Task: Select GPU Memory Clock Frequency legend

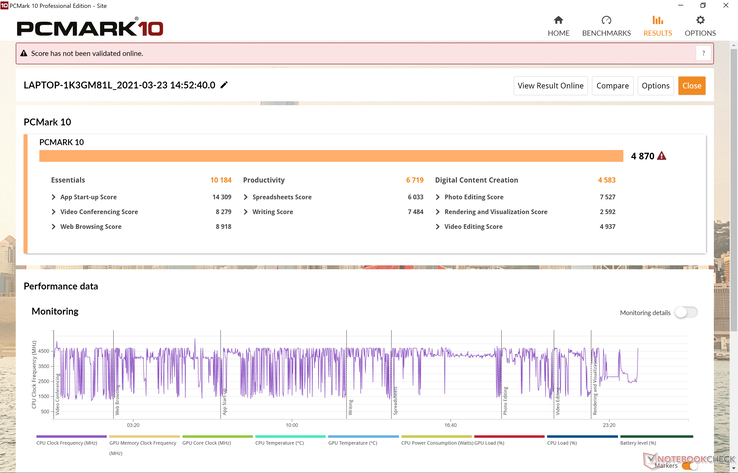Action: tap(144, 444)
